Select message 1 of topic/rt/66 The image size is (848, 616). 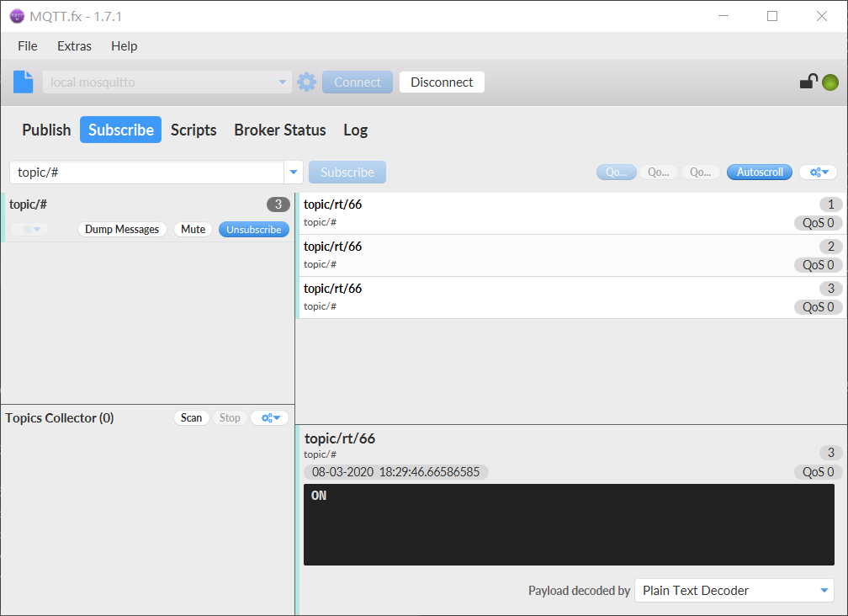tap(571, 214)
